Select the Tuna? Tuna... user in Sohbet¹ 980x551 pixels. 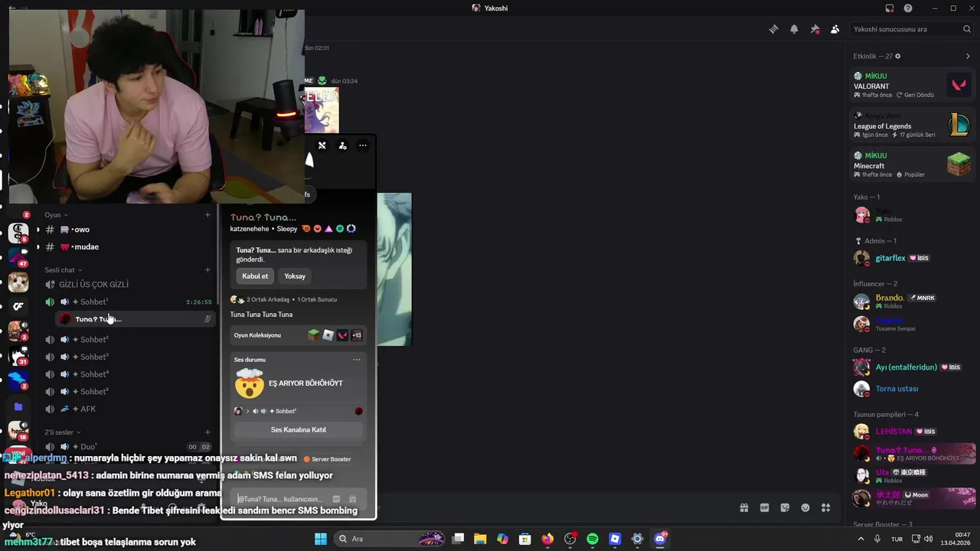[134, 319]
